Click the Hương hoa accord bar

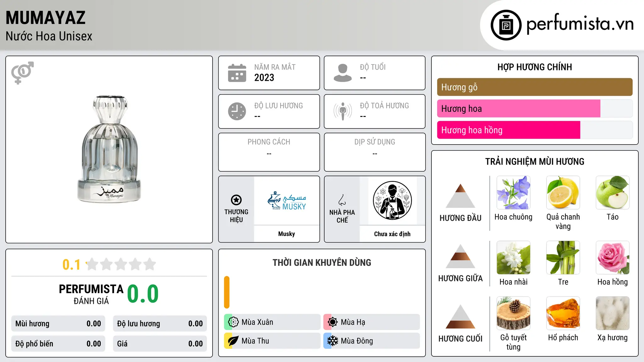535,109
